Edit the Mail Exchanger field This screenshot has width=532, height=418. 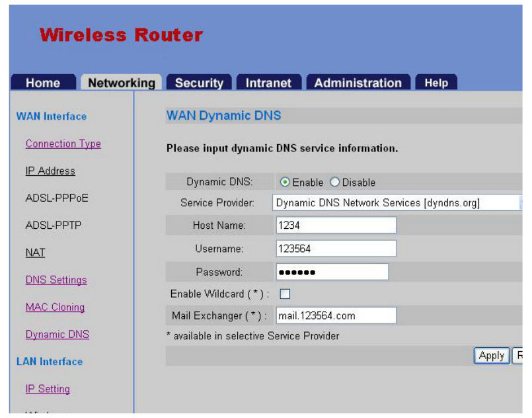coord(335,315)
